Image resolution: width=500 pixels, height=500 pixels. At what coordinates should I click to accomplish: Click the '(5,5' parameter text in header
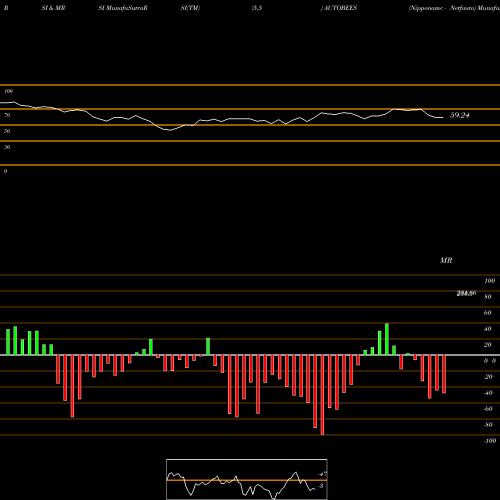257,8
